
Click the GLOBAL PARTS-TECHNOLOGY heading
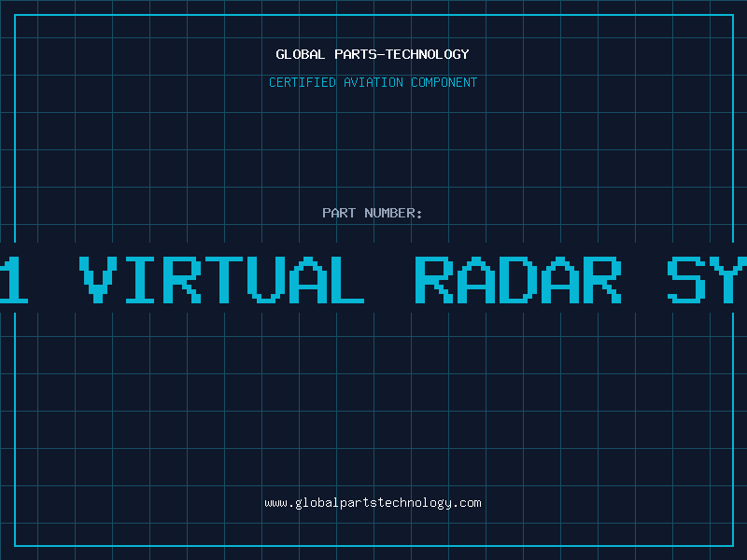373,54
